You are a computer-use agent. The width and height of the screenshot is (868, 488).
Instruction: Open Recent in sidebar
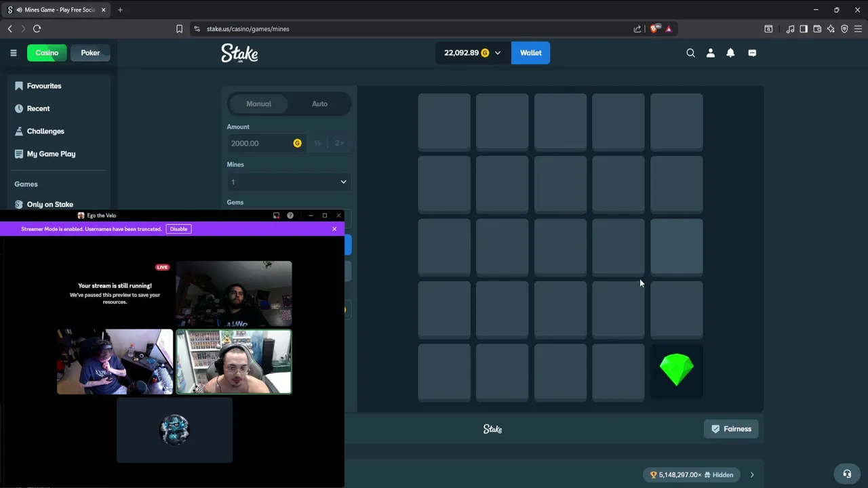coord(38,108)
